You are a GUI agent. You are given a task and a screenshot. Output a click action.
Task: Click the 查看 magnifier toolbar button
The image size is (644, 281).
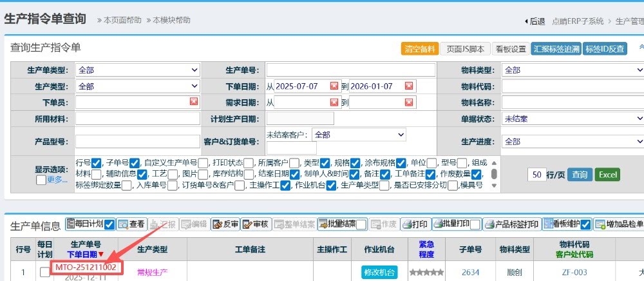pos(131,224)
